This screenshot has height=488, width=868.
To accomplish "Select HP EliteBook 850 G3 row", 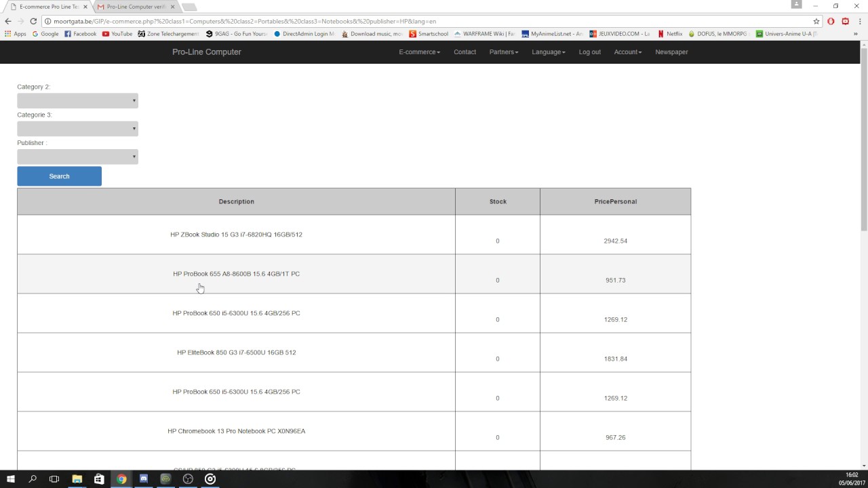I will point(354,352).
